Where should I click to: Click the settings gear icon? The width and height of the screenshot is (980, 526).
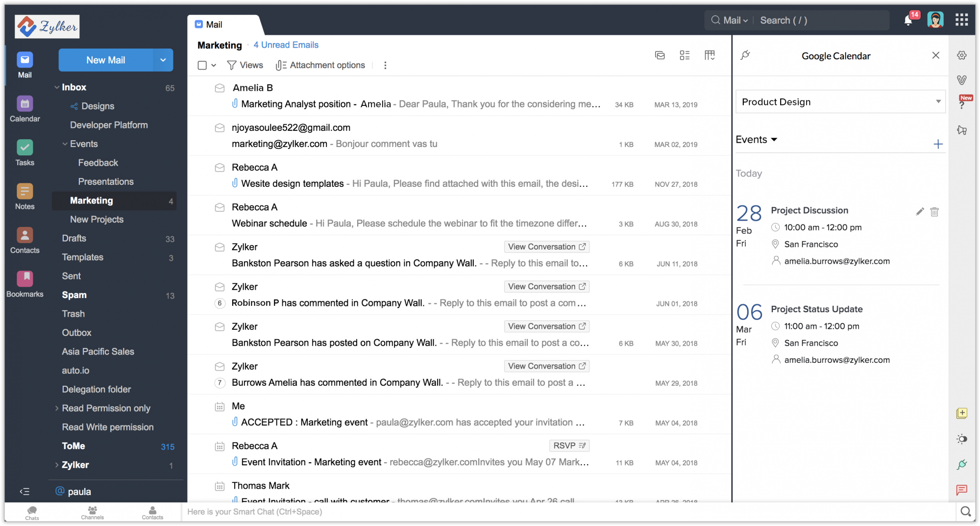(x=962, y=55)
